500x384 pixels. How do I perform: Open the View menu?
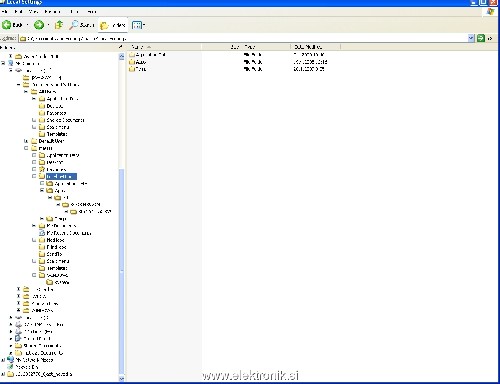33,12
